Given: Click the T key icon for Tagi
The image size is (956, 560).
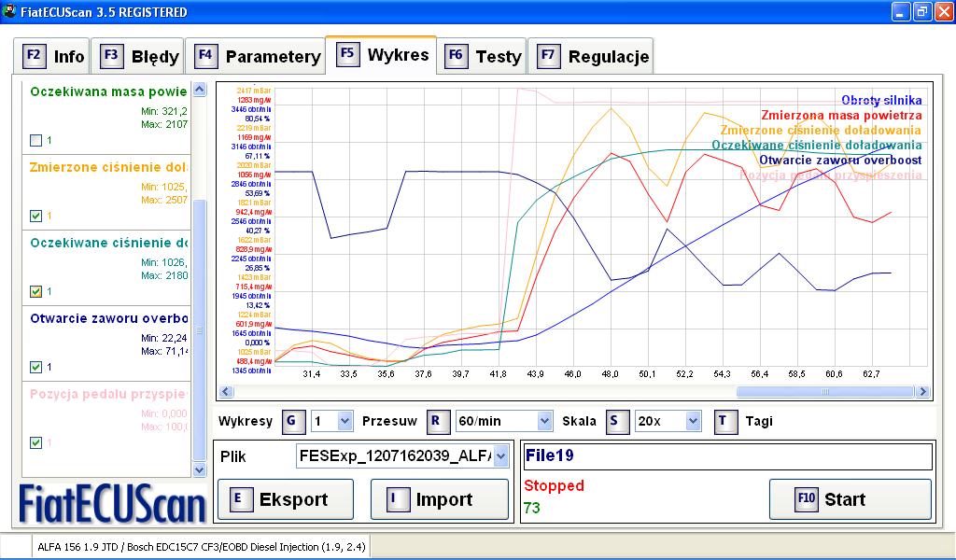Looking at the screenshot, I should click(x=725, y=421).
